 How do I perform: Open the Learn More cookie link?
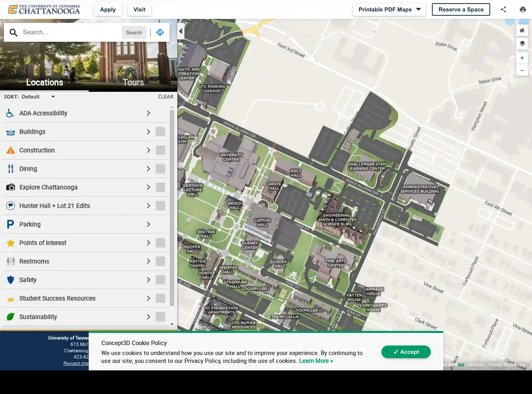(x=316, y=361)
